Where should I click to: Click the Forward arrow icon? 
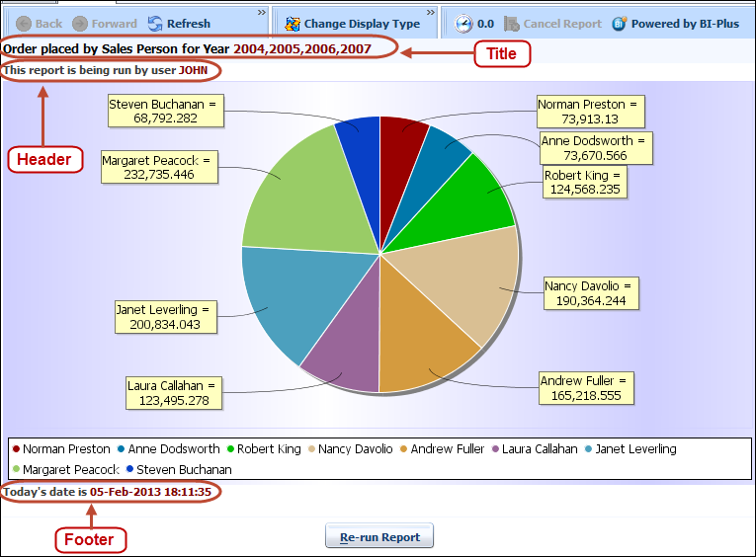(80, 24)
